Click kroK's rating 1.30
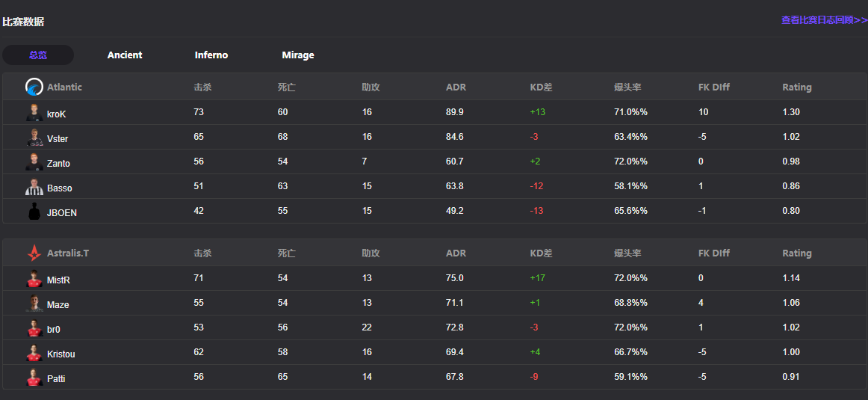Image resolution: width=868 pixels, height=400 pixels. (x=791, y=112)
